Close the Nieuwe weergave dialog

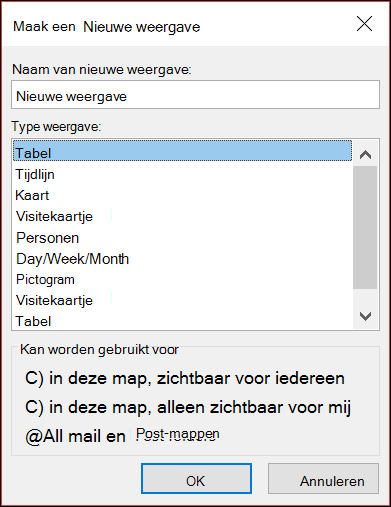[x=364, y=24]
